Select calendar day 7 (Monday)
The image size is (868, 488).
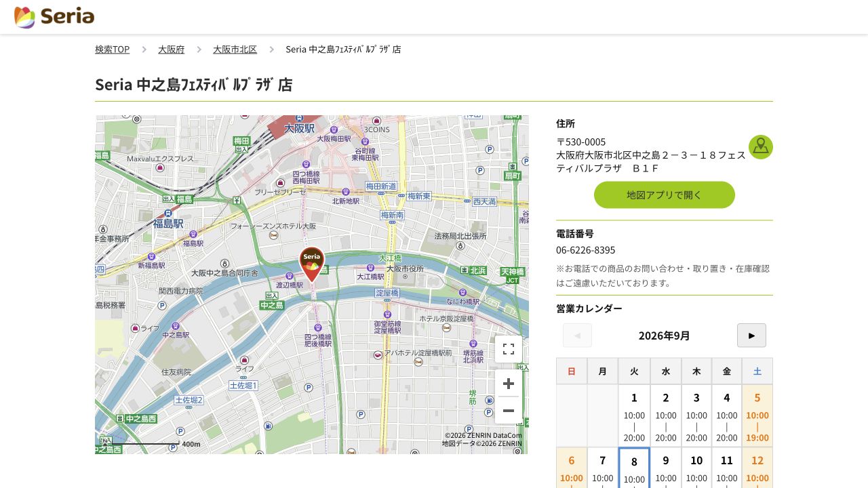pos(603,468)
